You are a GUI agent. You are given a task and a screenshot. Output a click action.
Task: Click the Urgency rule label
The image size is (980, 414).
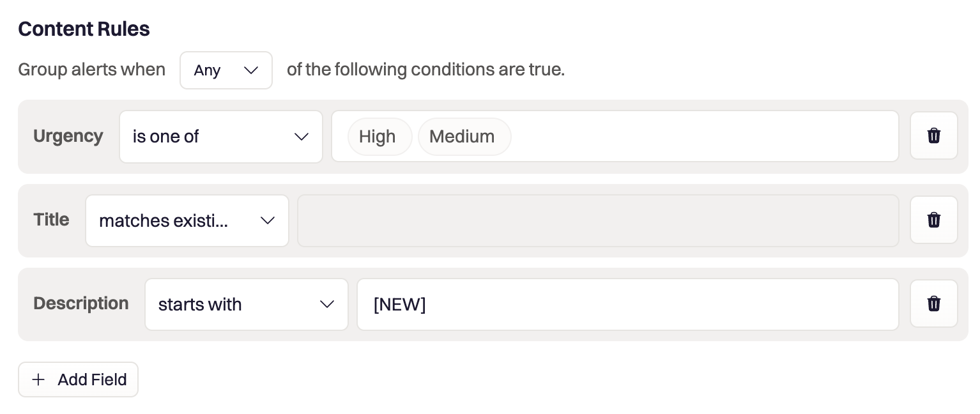[68, 136]
